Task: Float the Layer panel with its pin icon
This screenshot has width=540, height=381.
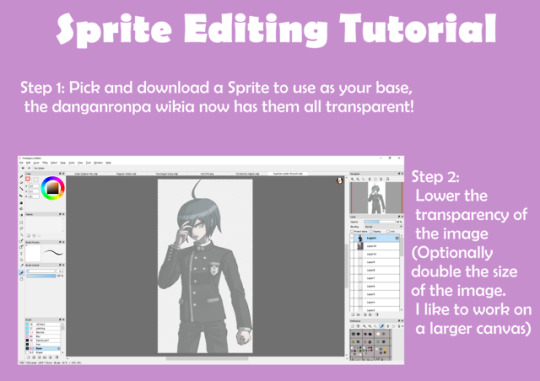Action: tap(399, 216)
